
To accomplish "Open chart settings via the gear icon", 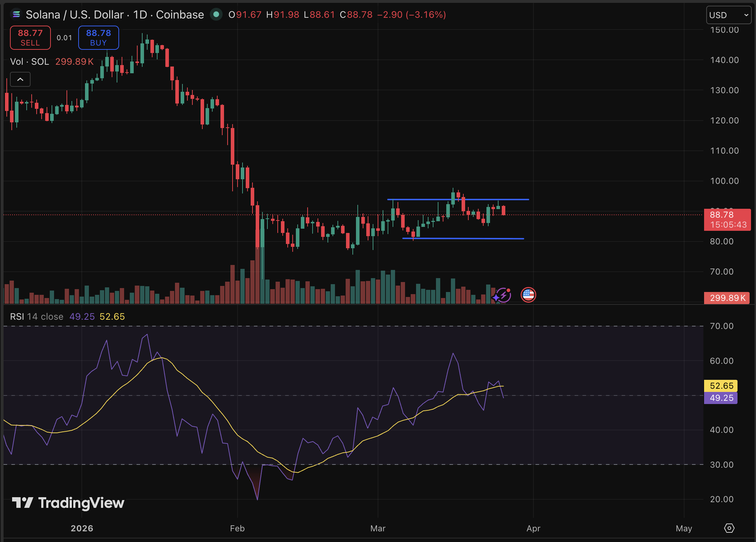I will pyautogui.click(x=729, y=528).
